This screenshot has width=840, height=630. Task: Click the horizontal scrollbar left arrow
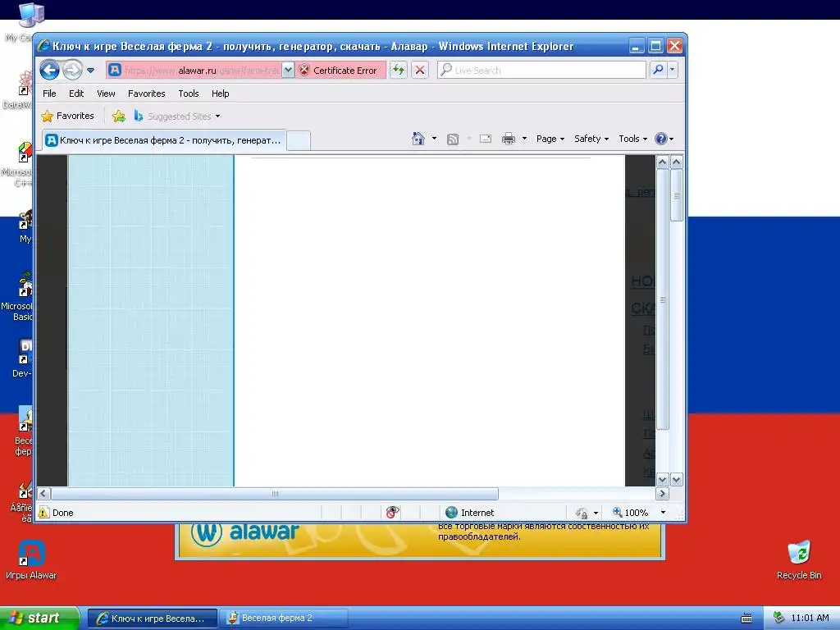tap(44, 493)
